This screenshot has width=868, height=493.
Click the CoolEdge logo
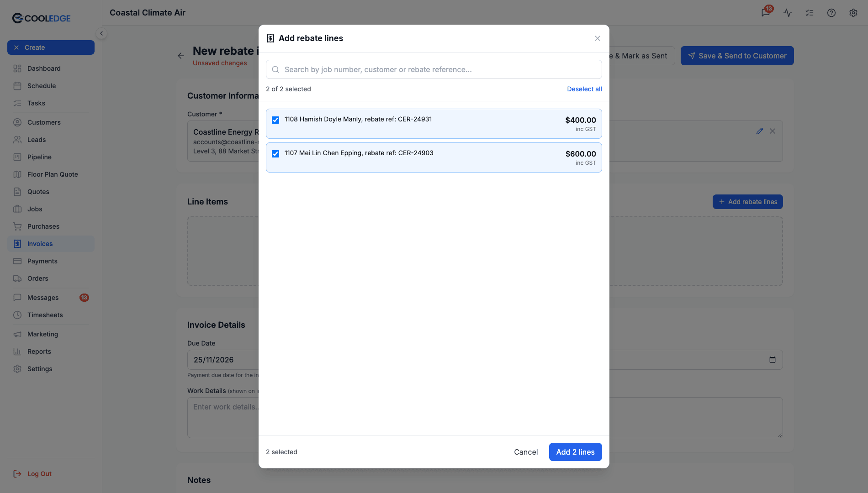click(x=41, y=18)
